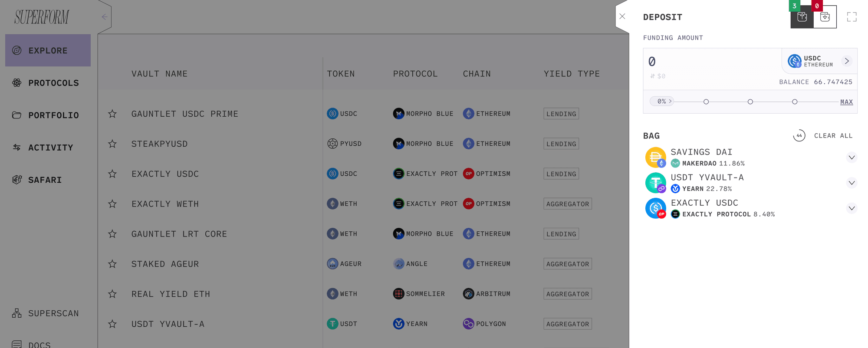Click the USDT yVault-A token icon in bag
Image resolution: width=868 pixels, height=348 pixels.
coord(655,183)
